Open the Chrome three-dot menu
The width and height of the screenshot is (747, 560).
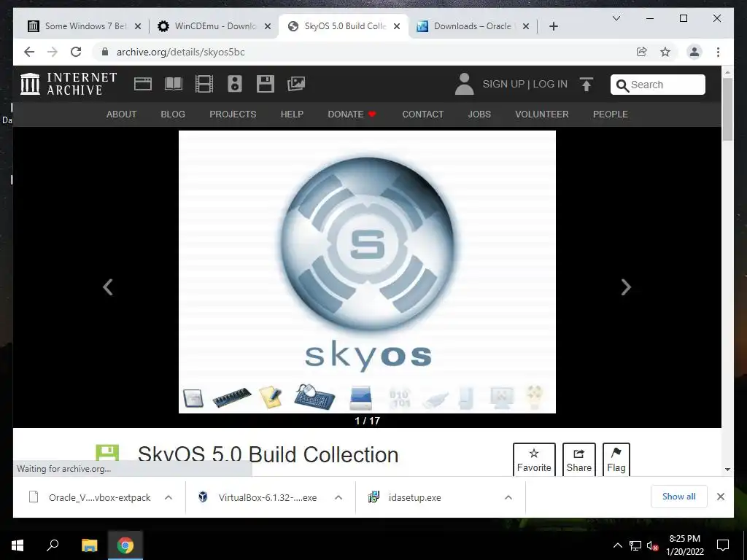(x=718, y=52)
